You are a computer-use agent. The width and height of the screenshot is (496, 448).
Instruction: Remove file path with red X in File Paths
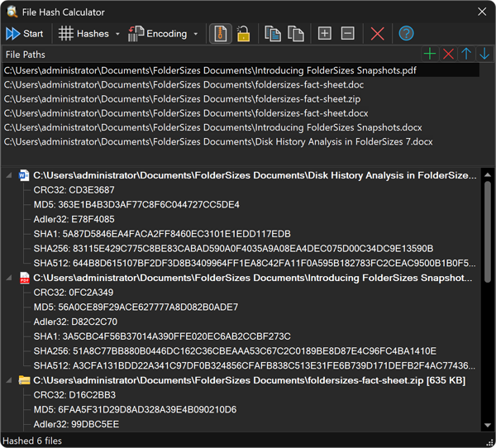(x=448, y=54)
